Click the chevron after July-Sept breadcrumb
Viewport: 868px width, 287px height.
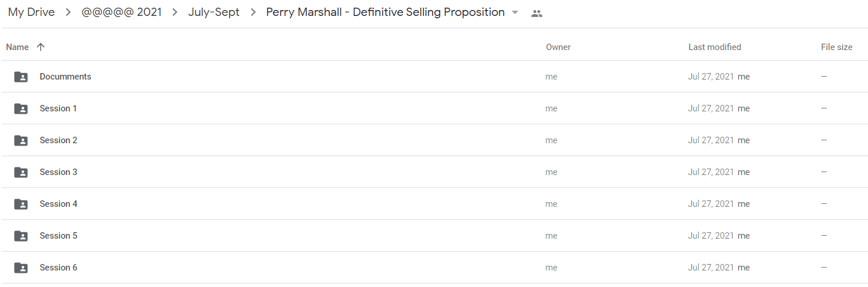pyautogui.click(x=253, y=12)
